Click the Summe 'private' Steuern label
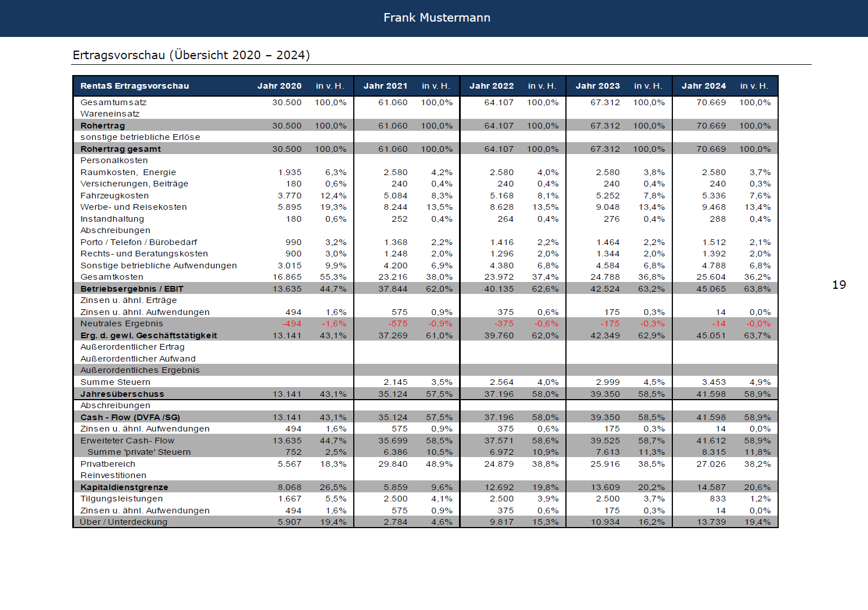 coord(139,452)
